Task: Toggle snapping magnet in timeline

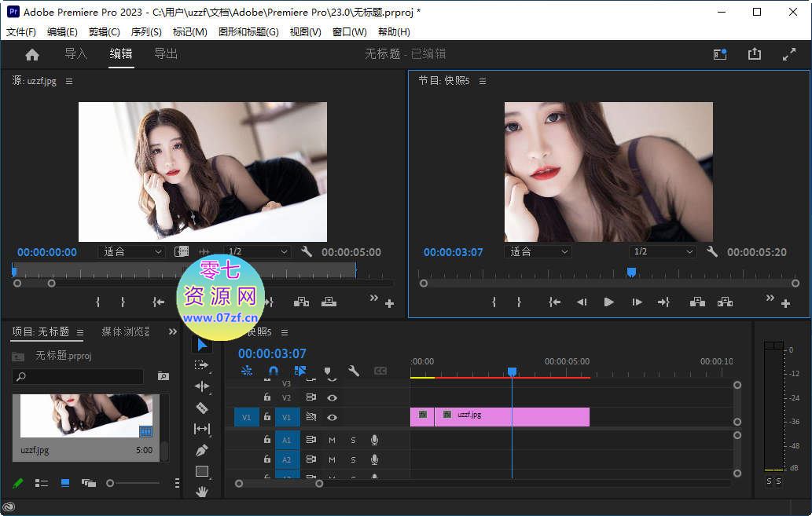Action: tap(273, 371)
